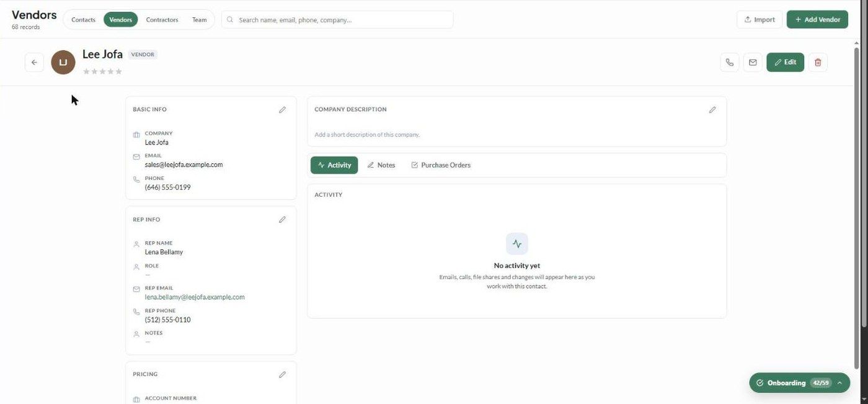Click the Lee Jofa avatar circle
The image size is (868, 404).
(x=63, y=62)
